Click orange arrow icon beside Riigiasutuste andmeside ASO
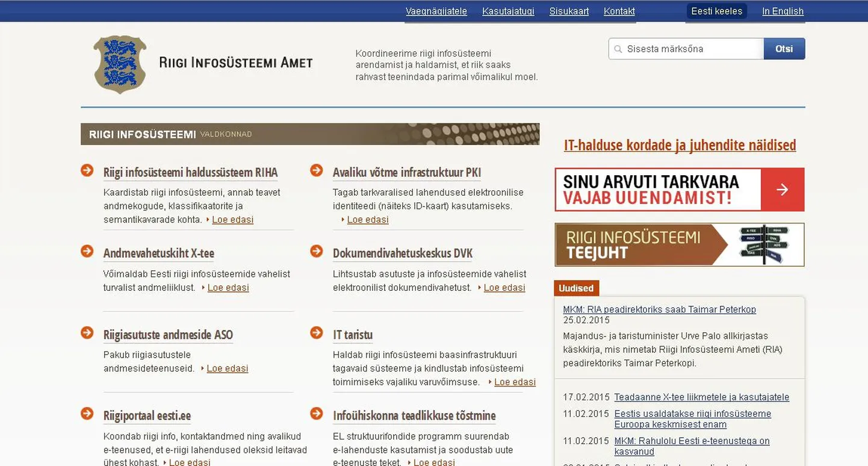868x466 pixels. click(87, 332)
